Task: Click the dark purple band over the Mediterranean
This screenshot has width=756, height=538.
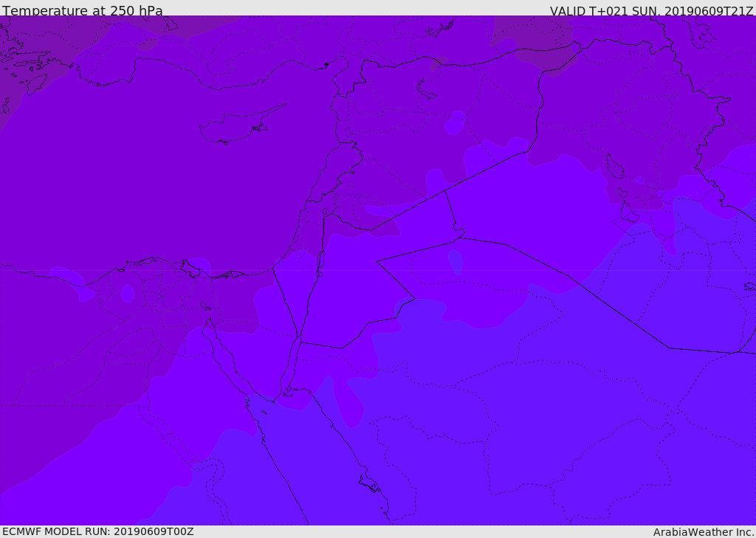Action: 148,184
